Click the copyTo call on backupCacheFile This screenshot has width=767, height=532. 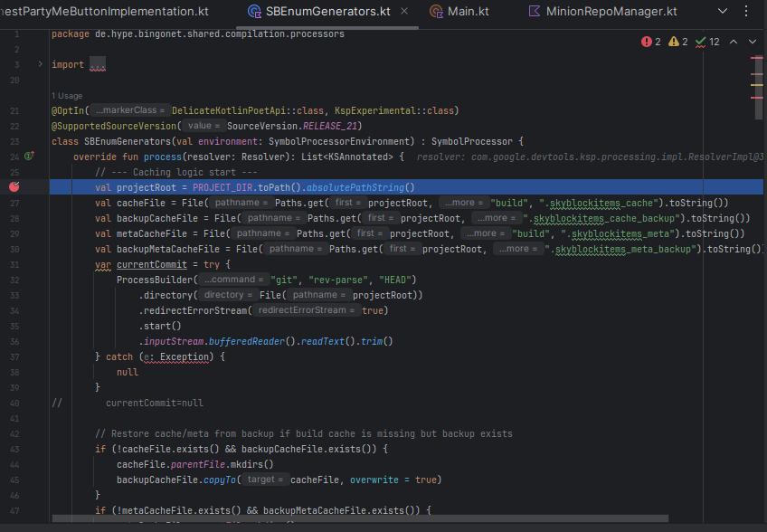pyautogui.click(x=220, y=480)
